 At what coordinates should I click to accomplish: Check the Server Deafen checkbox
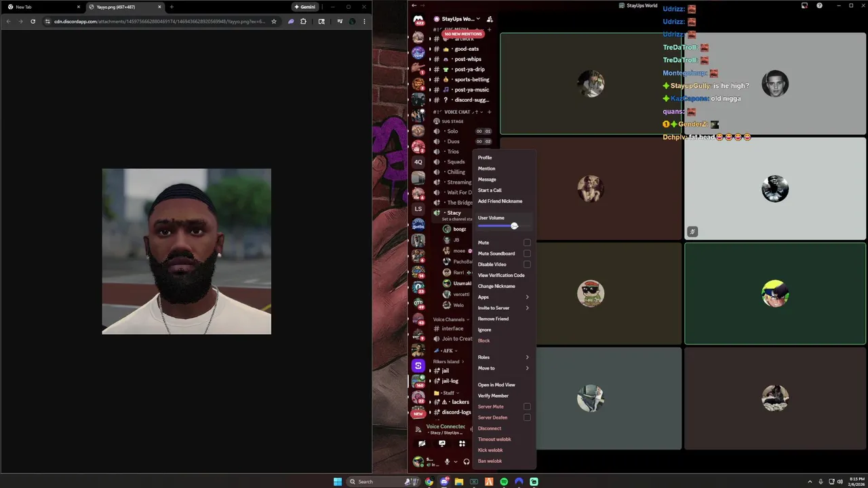[x=527, y=418]
